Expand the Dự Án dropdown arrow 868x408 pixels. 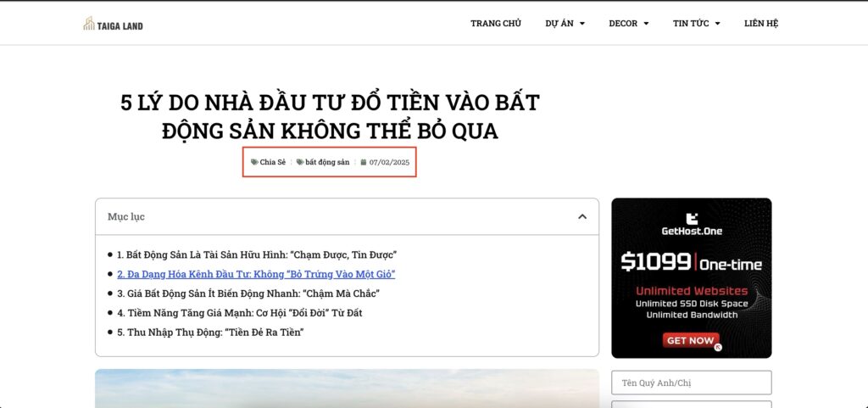581,24
